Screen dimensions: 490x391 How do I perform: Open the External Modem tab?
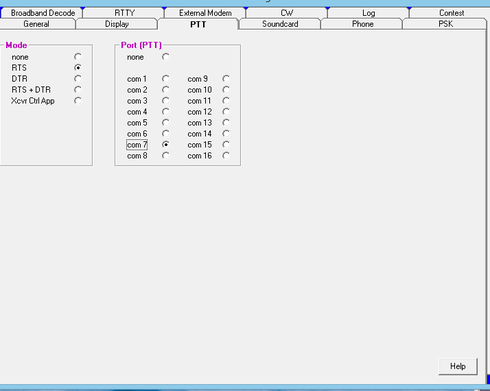[205, 13]
